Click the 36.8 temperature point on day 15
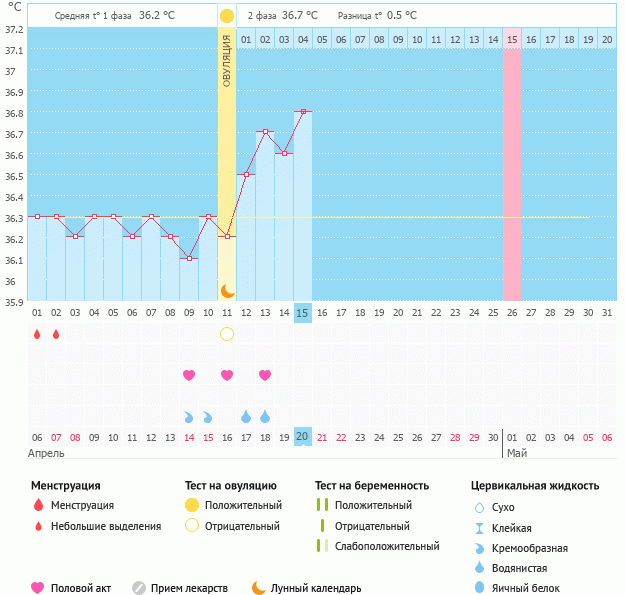The image size is (626, 595). pos(303,111)
